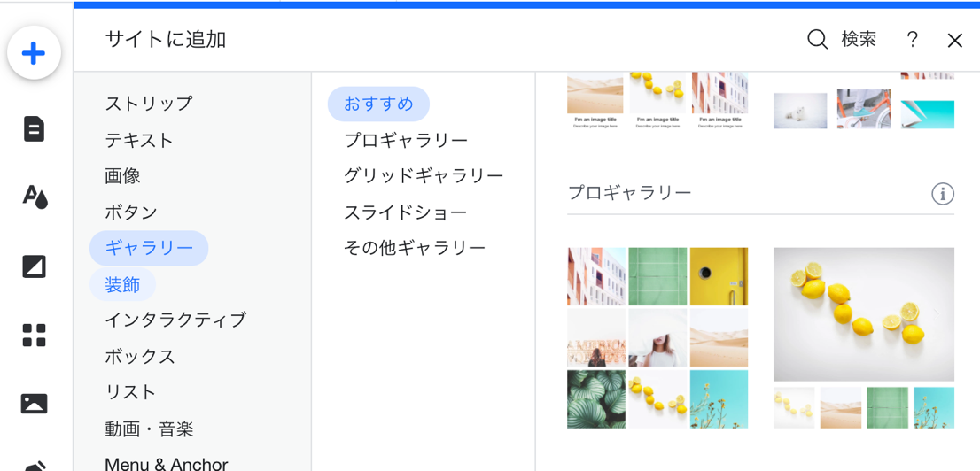Click the blue plus Add button
The width and height of the screenshot is (980, 471).
click(34, 53)
